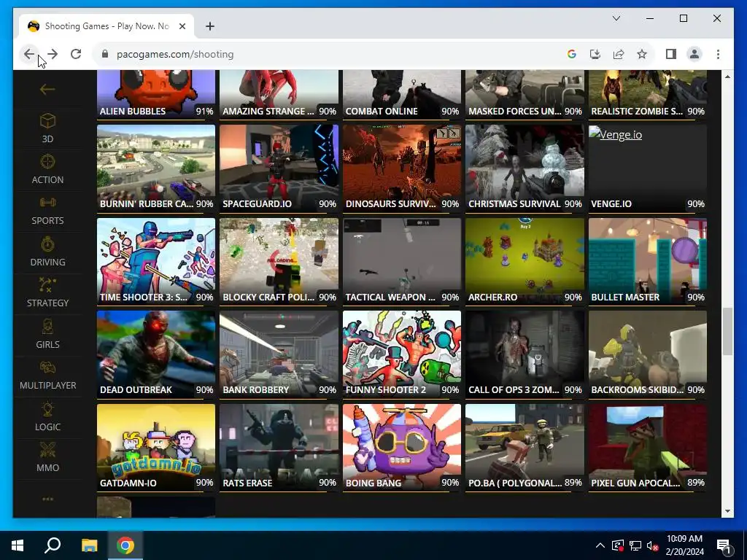
Task: Open the Chrome profile avatar
Action: (x=694, y=54)
